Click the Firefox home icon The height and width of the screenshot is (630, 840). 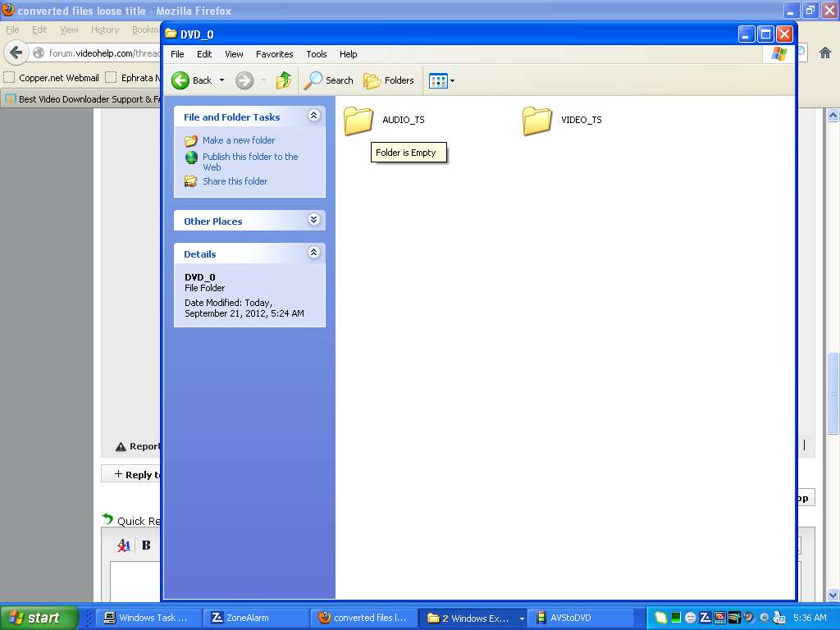click(825, 52)
